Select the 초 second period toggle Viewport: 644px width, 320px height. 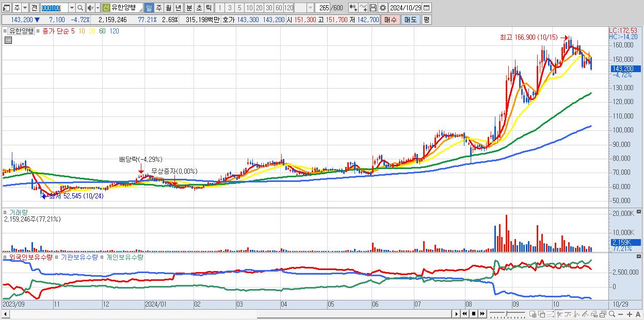point(199,8)
